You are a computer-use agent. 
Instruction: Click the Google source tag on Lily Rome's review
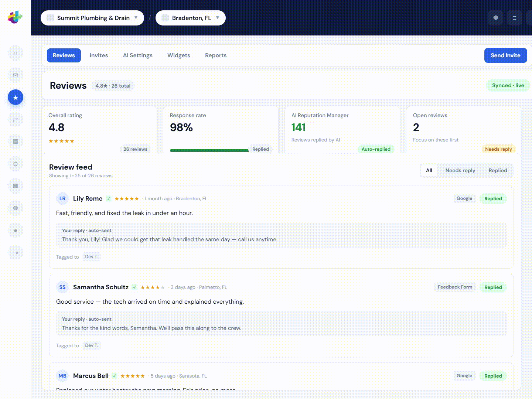[x=464, y=198]
